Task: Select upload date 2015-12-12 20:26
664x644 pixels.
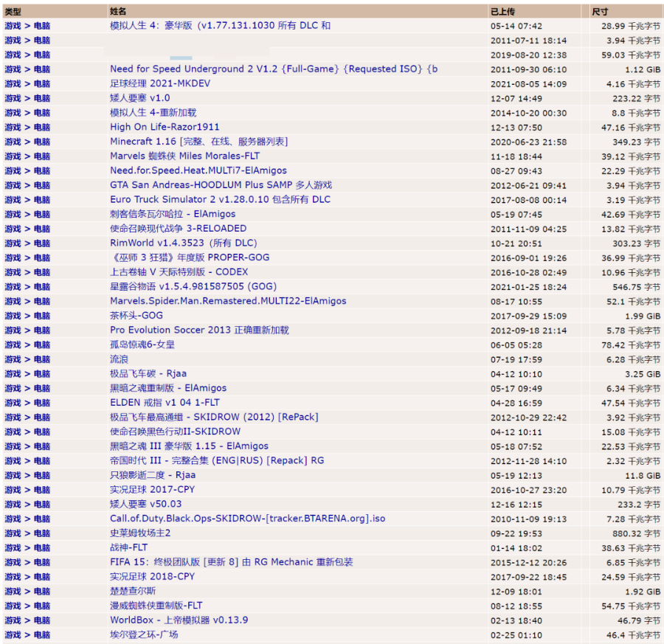Action: coord(528,562)
